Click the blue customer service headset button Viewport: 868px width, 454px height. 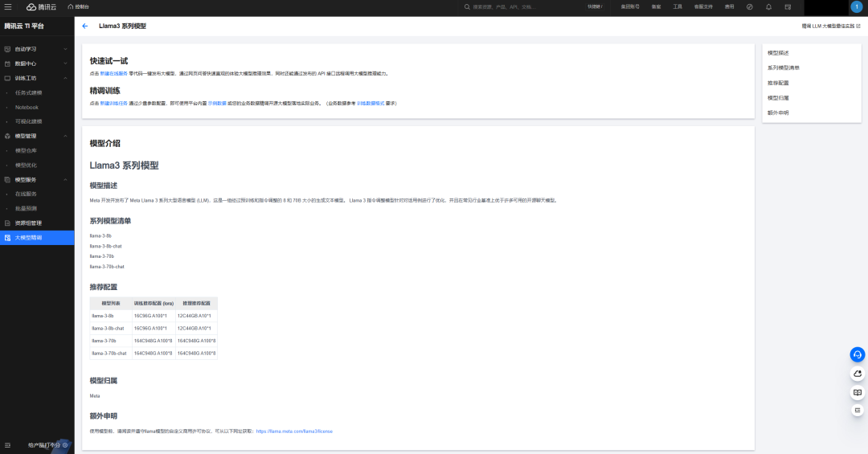coord(858,355)
